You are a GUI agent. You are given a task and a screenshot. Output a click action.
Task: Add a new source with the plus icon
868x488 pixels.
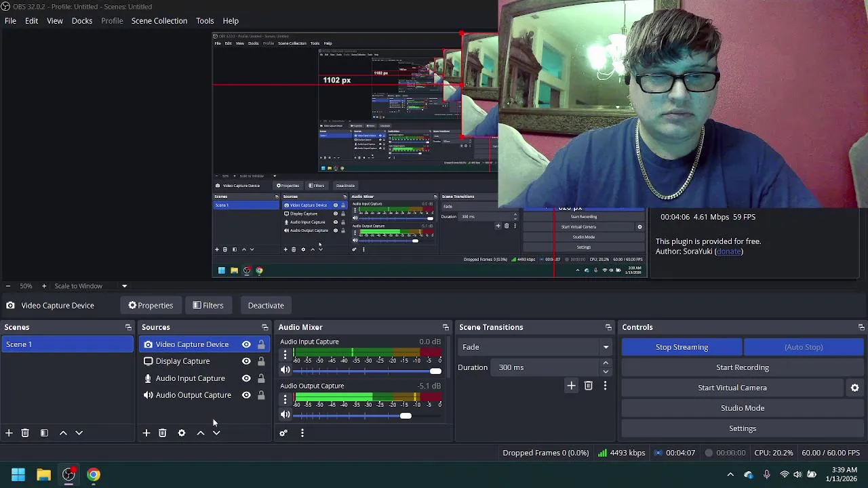pyautogui.click(x=146, y=432)
